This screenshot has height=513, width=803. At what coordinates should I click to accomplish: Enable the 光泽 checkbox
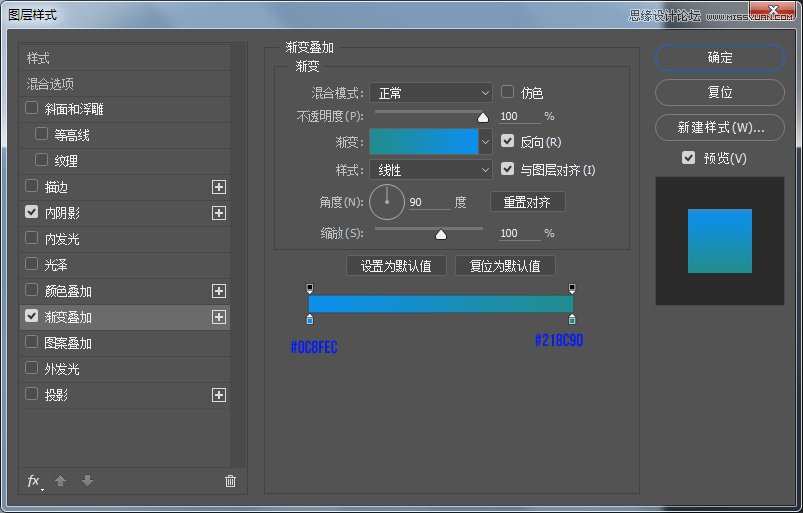click(x=32, y=264)
